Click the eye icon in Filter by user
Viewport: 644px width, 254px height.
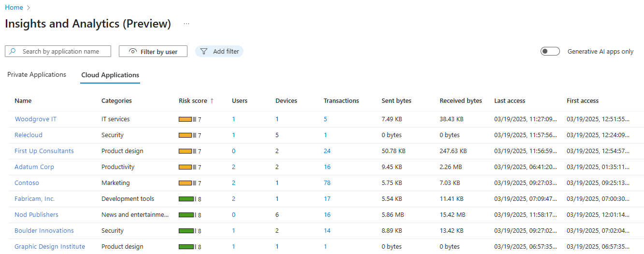point(132,51)
